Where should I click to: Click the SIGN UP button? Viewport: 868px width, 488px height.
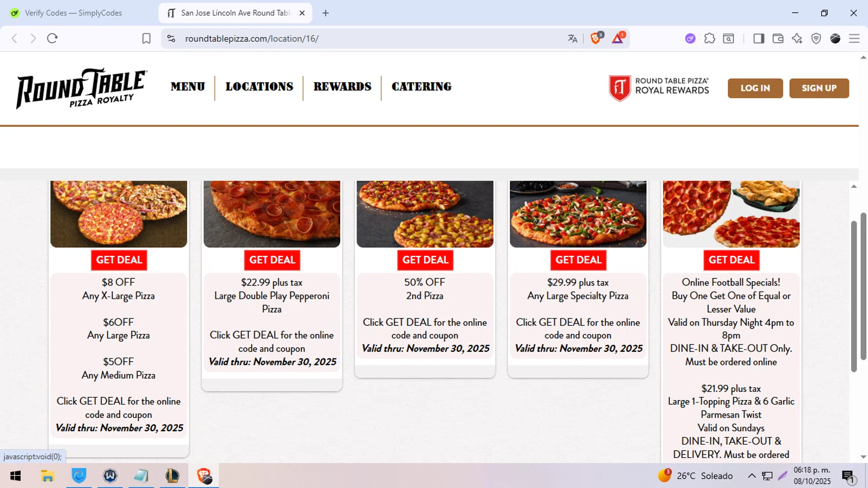[819, 88]
